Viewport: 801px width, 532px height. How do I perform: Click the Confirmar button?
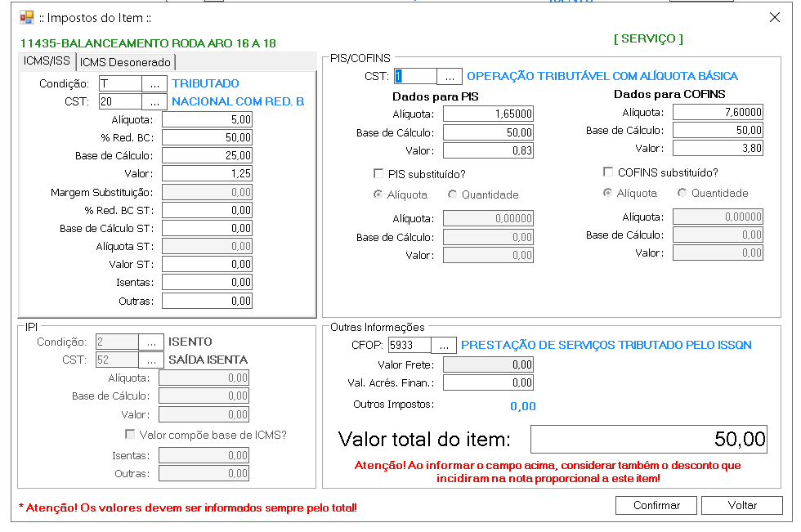point(656,506)
